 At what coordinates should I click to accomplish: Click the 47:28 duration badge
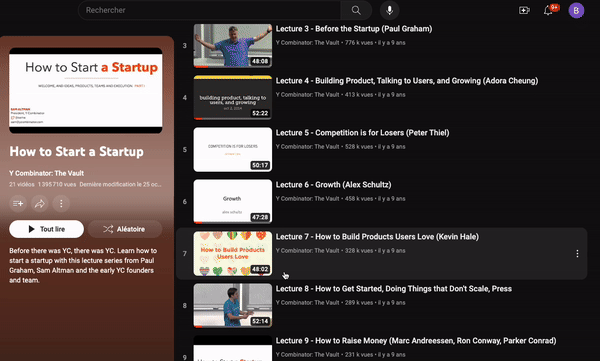click(x=260, y=217)
